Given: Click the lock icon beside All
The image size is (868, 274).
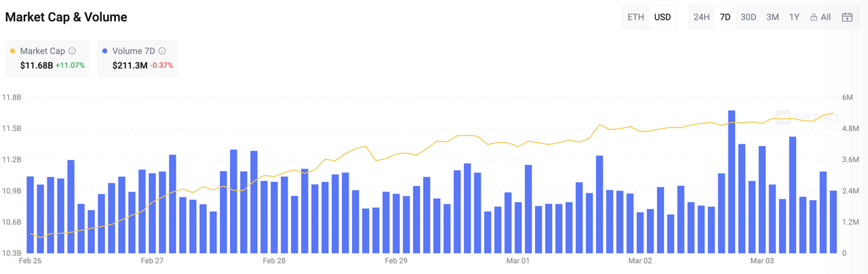Looking at the screenshot, I should point(813,17).
